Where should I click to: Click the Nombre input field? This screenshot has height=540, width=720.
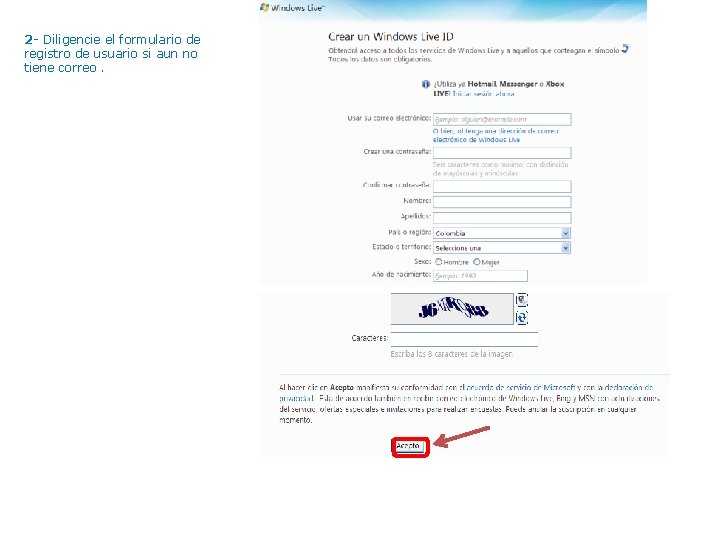502,202
